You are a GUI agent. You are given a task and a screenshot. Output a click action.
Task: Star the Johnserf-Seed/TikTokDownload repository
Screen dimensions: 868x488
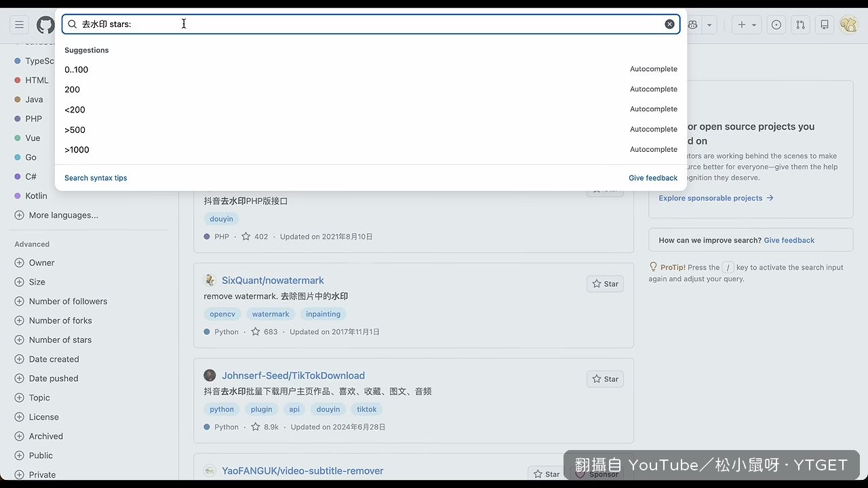[605, 379]
